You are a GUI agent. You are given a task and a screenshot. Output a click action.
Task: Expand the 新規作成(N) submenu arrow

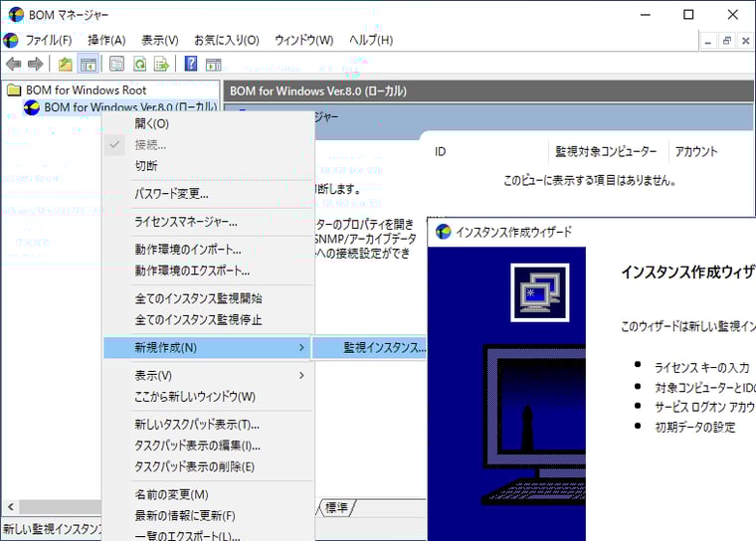pyautogui.click(x=301, y=348)
